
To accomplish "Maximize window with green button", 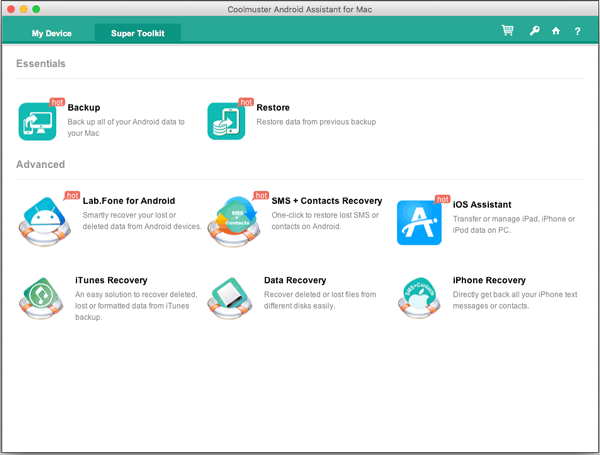I will [36, 9].
